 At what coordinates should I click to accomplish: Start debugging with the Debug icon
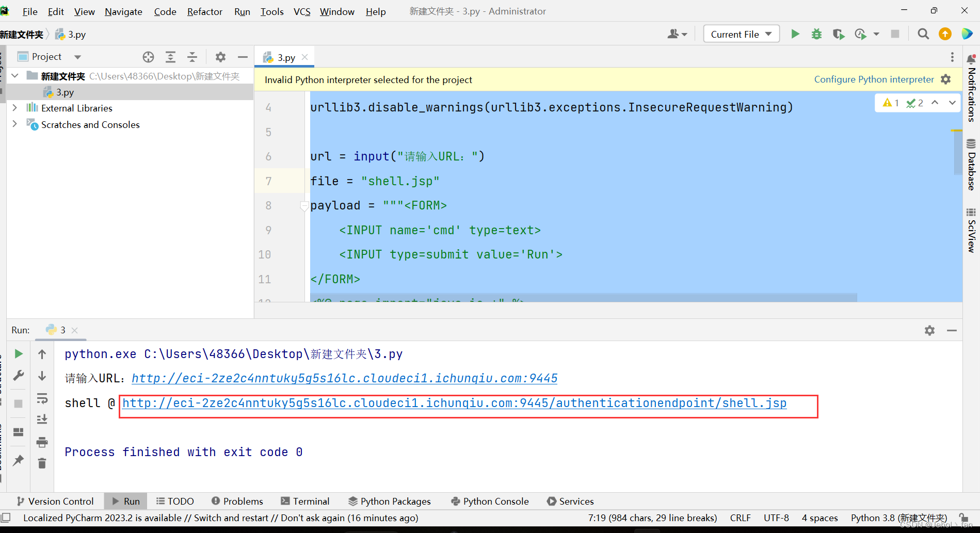[x=816, y=34]
